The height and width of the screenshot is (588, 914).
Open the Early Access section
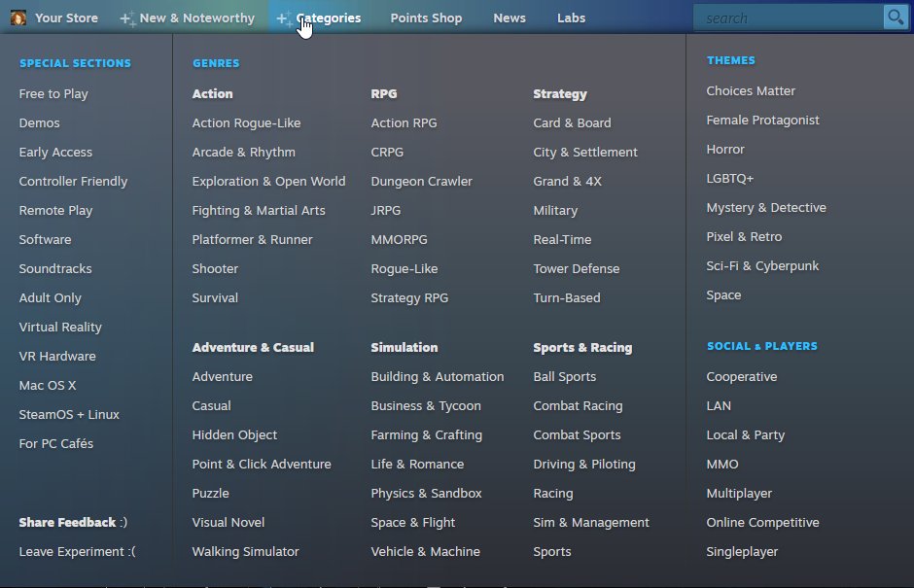55,152
